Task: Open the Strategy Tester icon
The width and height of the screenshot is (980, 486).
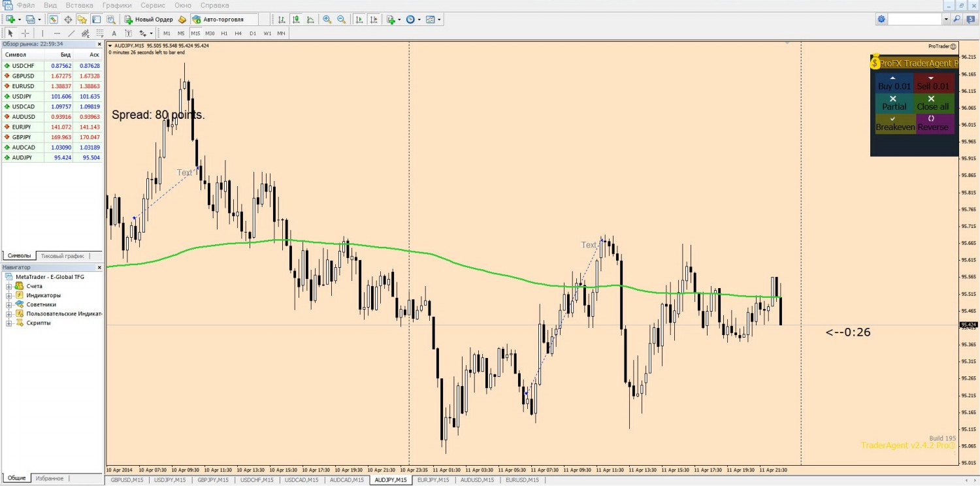Action: pyautogui.click(x=111, y=20)
